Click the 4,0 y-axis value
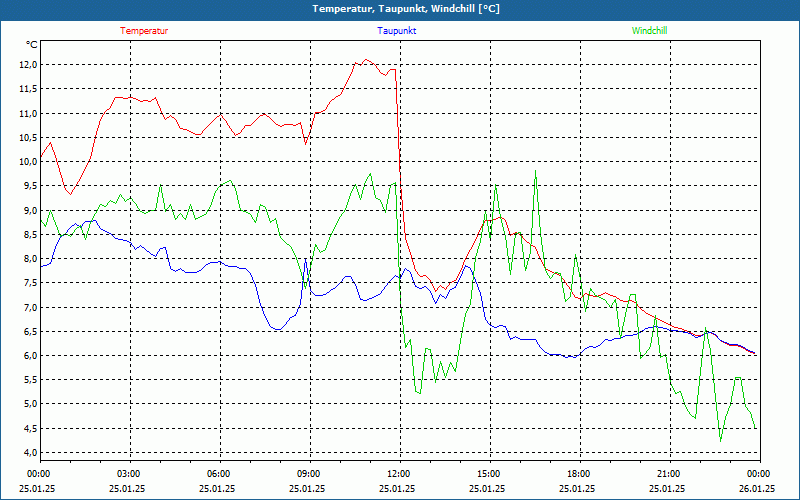800x500 pixels. click(31, 453)
